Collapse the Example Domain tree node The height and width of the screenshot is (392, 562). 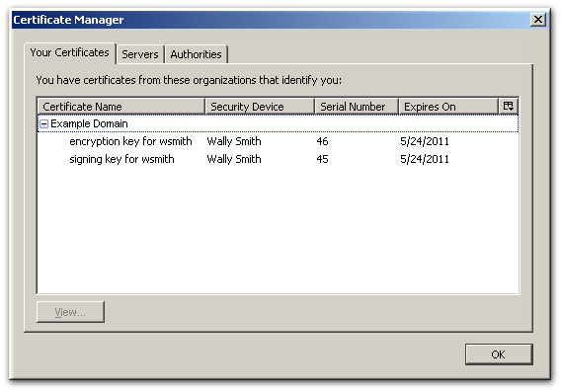pyautogui.click(x=43, y=124)
